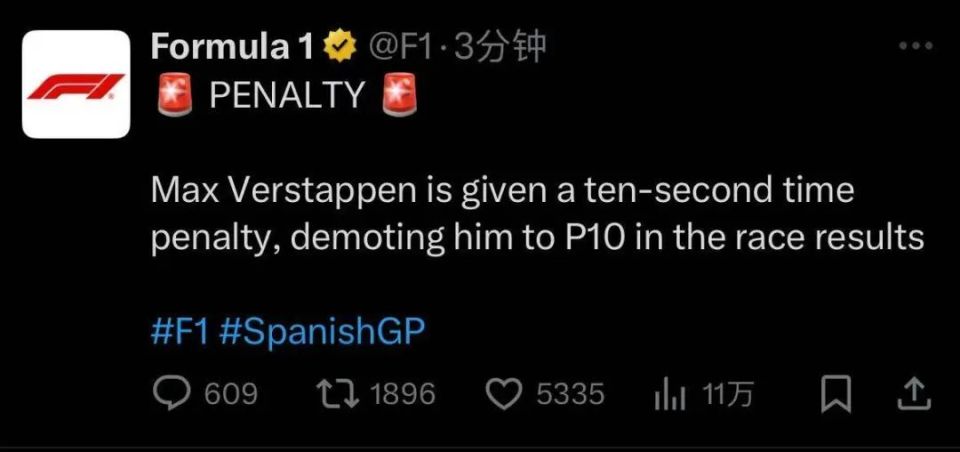The height and width of the screenshot is (452, 960).
Task: Click the Formula 1 display name
Action: click(233, 45)
